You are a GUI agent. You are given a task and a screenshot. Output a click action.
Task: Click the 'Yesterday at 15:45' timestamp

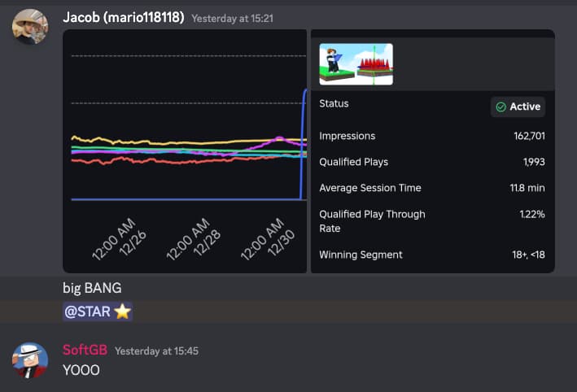(x=156, y=351)
